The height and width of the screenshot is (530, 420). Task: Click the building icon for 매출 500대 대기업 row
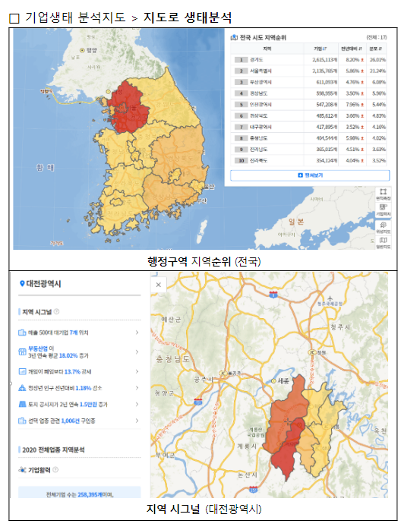22,333
